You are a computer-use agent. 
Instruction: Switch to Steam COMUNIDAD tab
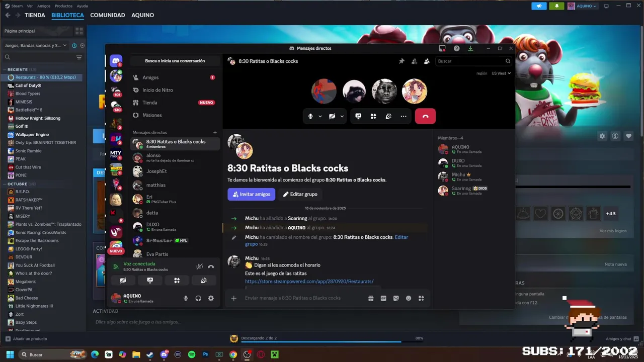pyautogui.click(x=108, y=15)
